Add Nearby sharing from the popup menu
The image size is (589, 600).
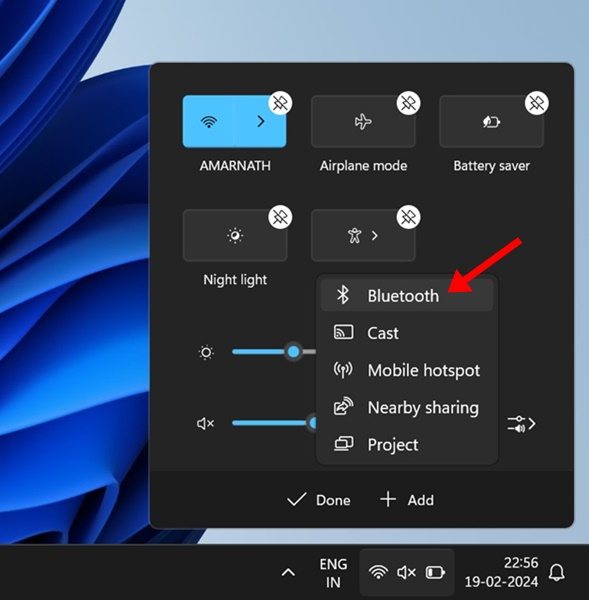coord(407,407)
